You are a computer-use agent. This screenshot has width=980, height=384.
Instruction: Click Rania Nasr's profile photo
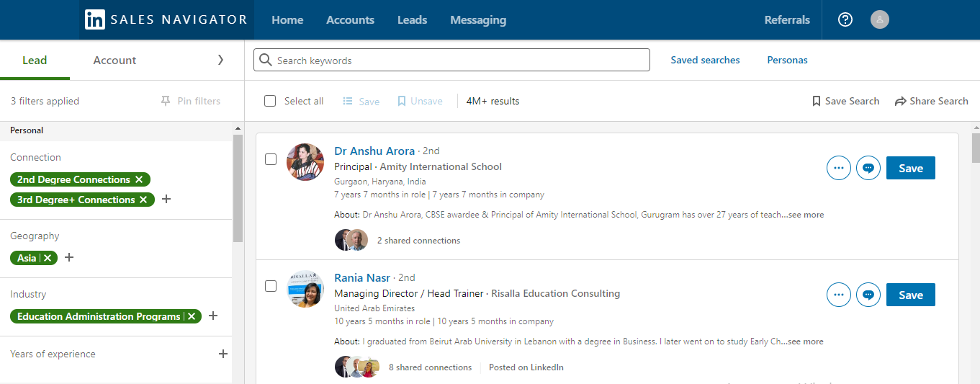coord(305,289)
